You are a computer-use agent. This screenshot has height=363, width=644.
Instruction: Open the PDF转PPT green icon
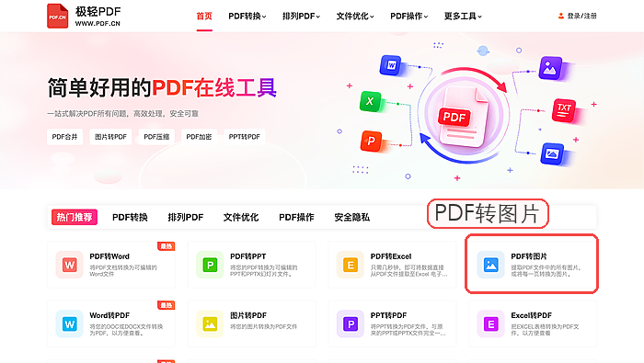coord(210,265)
